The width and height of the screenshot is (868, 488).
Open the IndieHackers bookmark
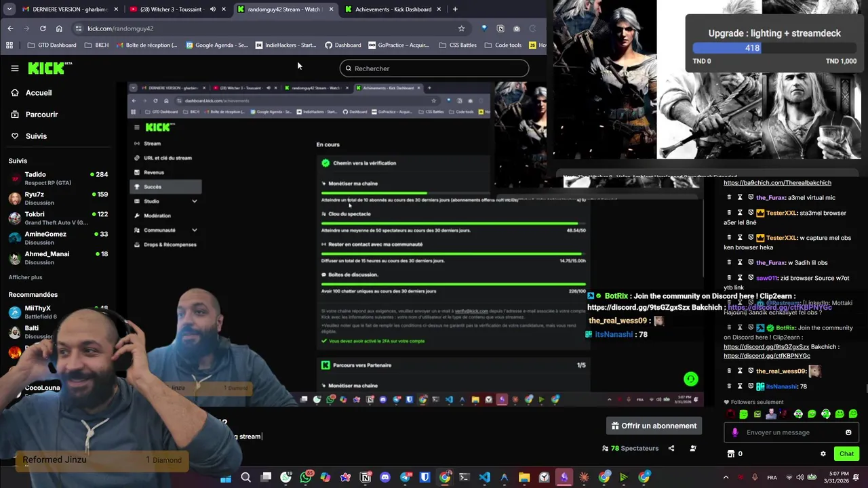tap(286, 45)
